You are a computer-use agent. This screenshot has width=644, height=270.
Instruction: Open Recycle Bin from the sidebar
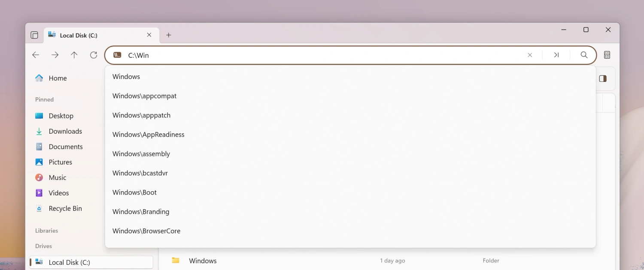(65, 209)
